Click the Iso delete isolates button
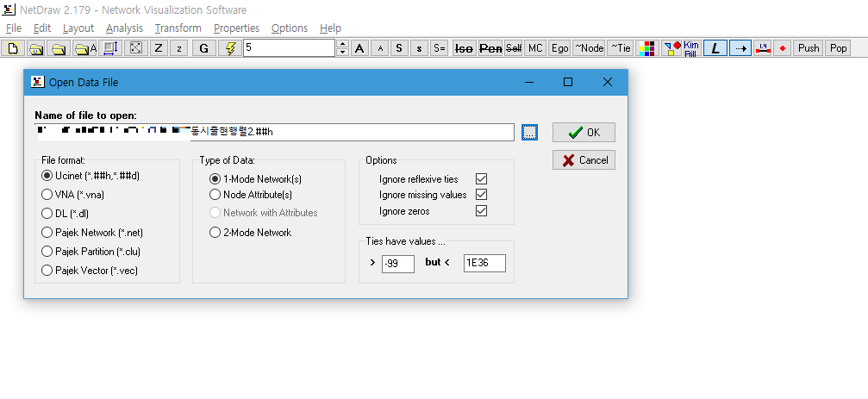The image size is (868, 399). tap(464, 48)
